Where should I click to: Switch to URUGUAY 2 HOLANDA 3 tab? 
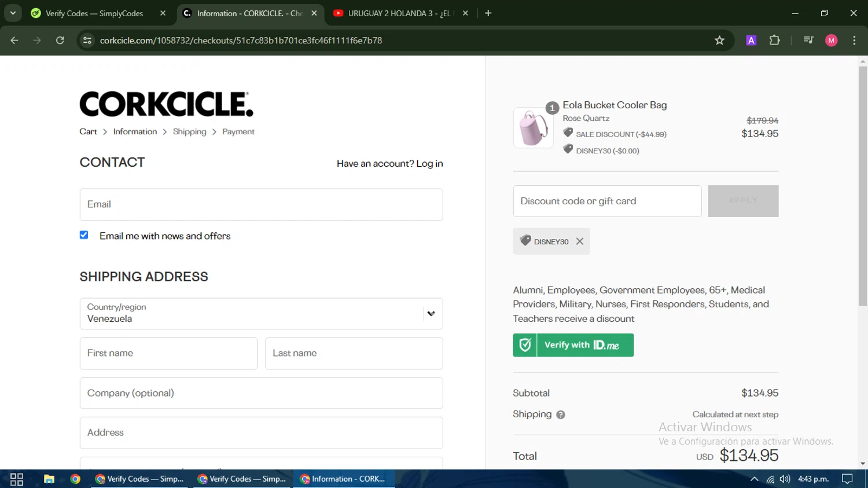point(399,13)
